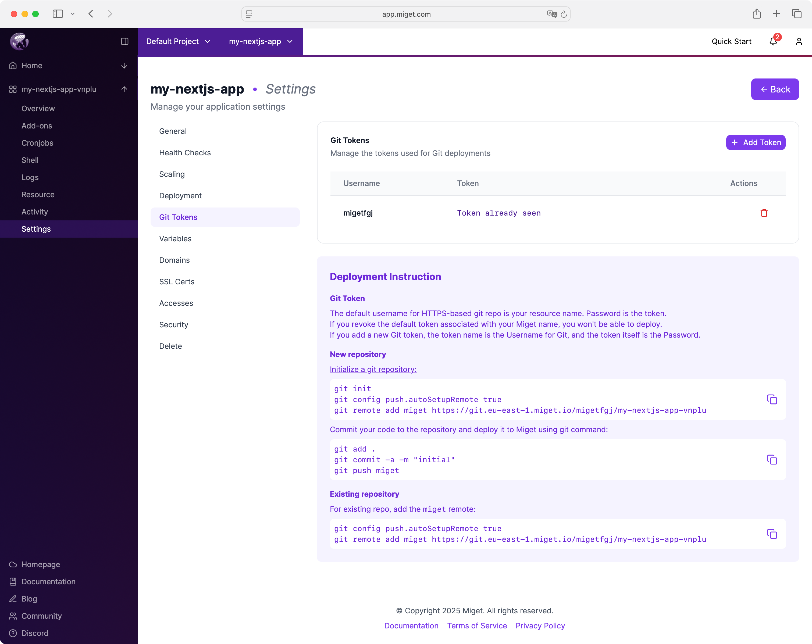
Task: Open the notifications bell
Action: point(773,41)
